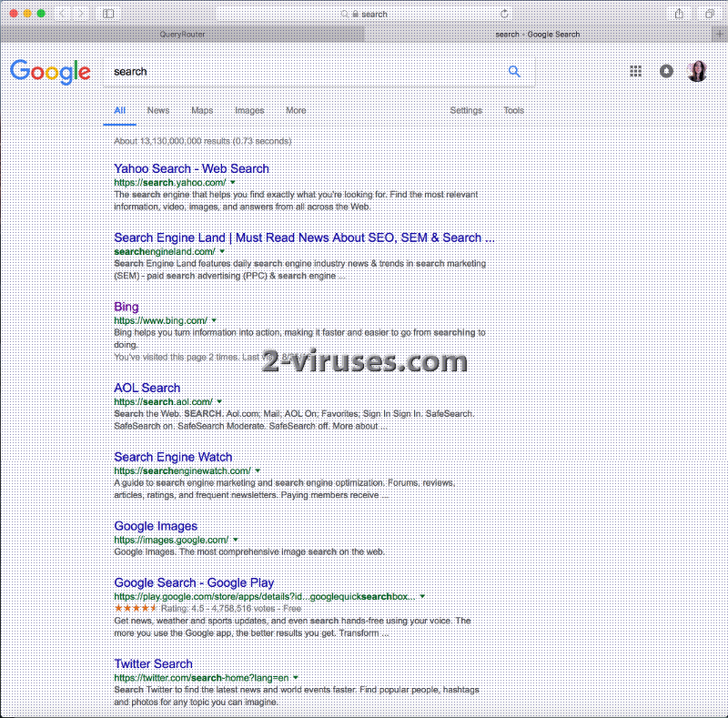Click the blue search magnifier icon
Viewport: 728px width, 718px height.
[514, 72]
